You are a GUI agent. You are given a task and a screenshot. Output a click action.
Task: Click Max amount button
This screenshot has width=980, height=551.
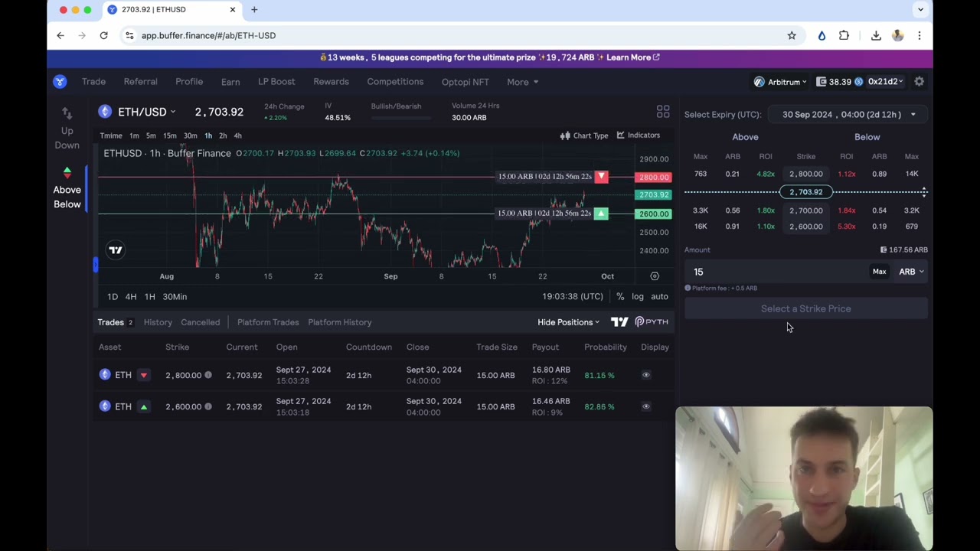[x=879, y=272]
